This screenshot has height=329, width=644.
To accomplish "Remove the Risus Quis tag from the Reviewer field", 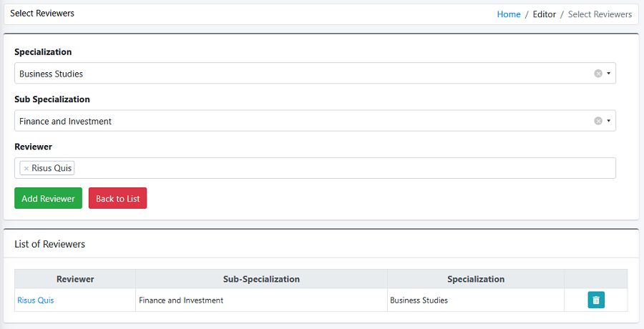I will tap(26, 168).
